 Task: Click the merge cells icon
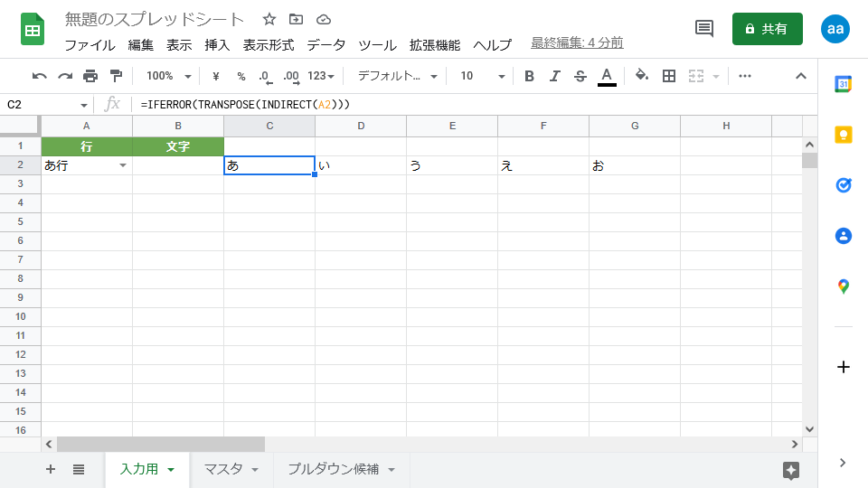tap(696, 76)
